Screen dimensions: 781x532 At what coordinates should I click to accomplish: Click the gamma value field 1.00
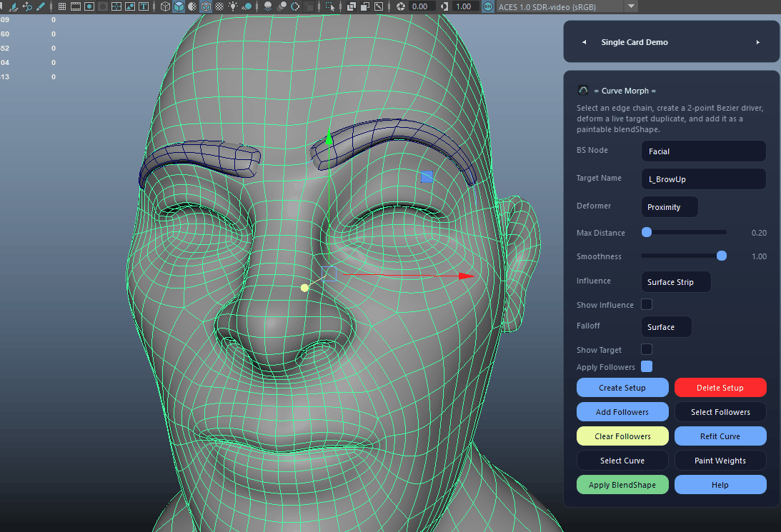tap(465, 7)
